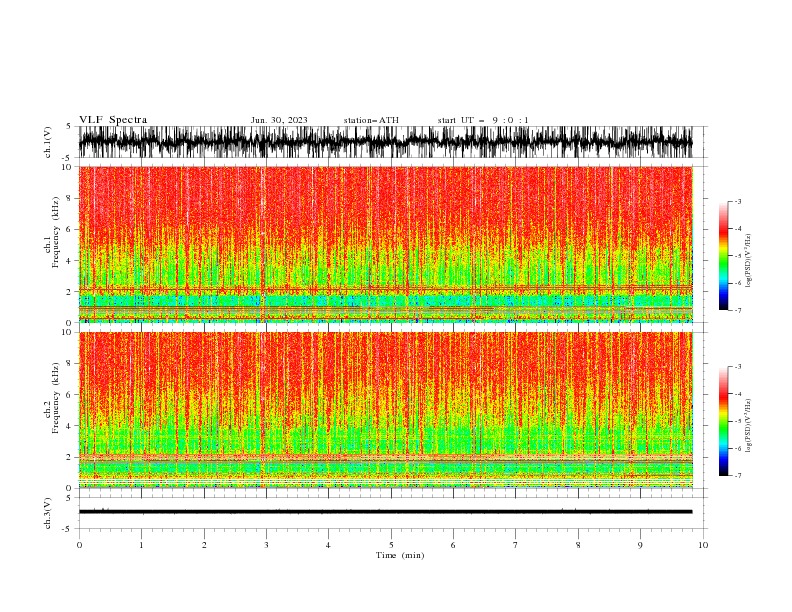Click the "8" kHz tick of ch.2 spectrogram
The image size is (792, 612).
69,364
